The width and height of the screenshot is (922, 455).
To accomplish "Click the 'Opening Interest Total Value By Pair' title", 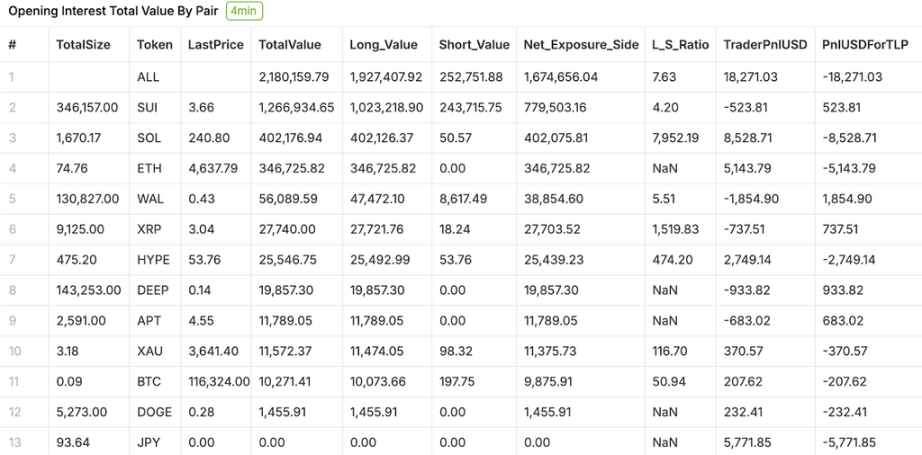I will click(x=113, y=11).
